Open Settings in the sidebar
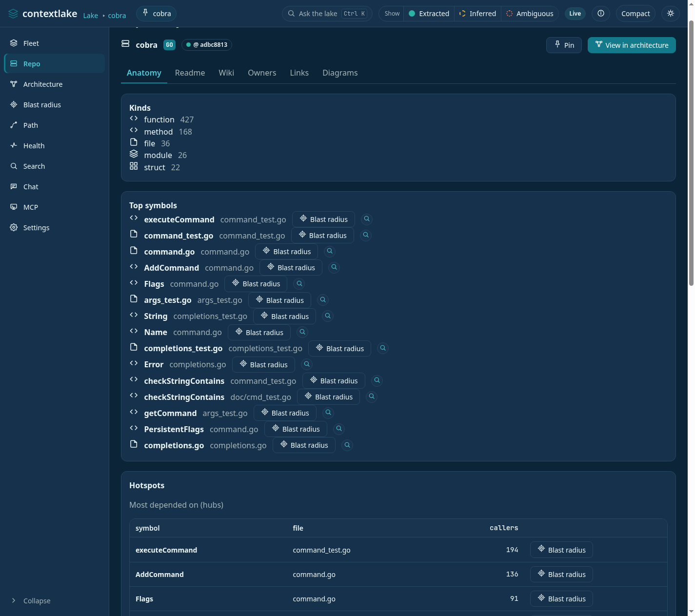 [54, 228]
